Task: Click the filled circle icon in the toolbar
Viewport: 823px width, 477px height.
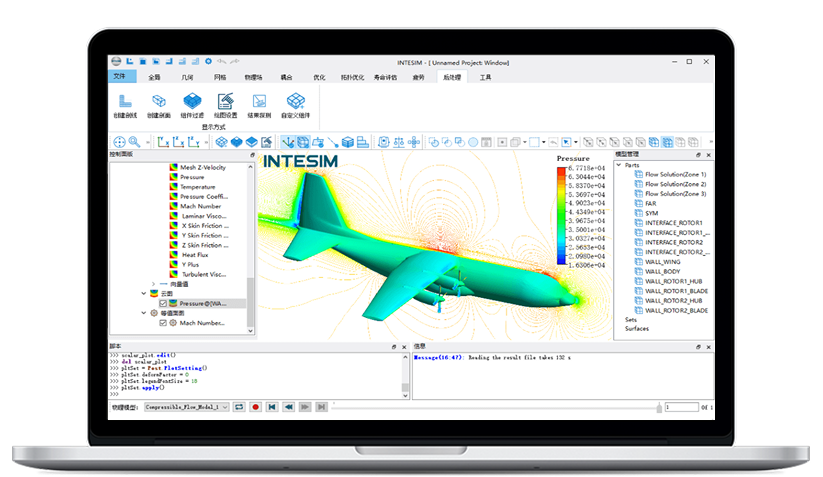Action: tap(473, 142)
